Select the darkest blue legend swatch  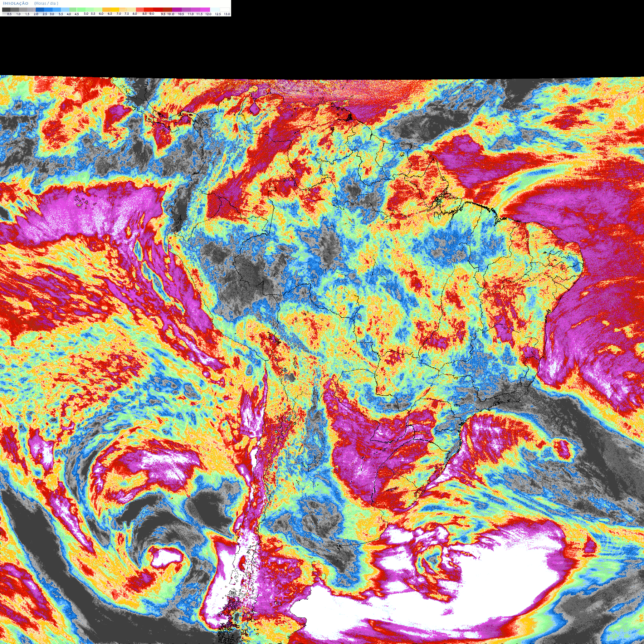40,10
